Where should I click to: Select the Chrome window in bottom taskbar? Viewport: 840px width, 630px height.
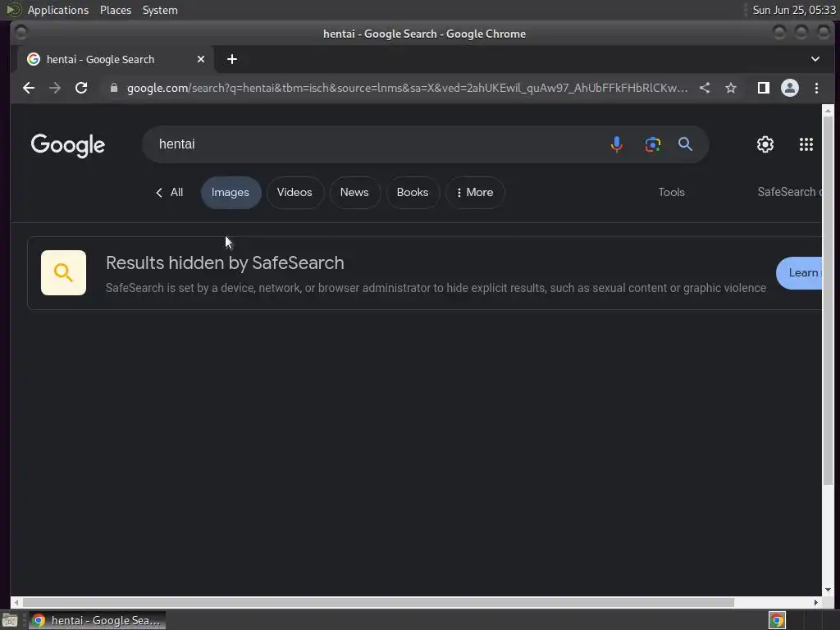(x=97, y=621)
